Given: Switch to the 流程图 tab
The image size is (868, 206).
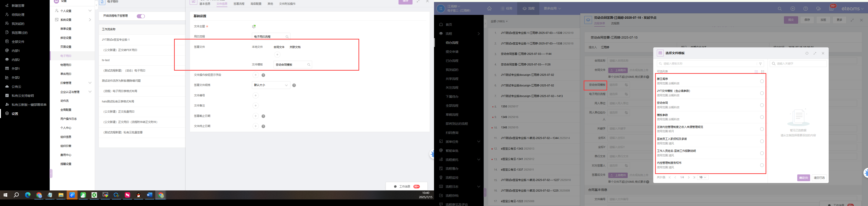Looking at the screenshot, I should pos(615,23).
